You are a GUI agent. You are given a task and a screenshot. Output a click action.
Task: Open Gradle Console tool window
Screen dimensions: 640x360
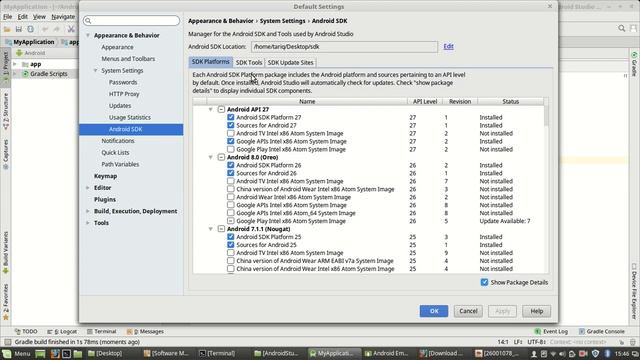point(602,331)
